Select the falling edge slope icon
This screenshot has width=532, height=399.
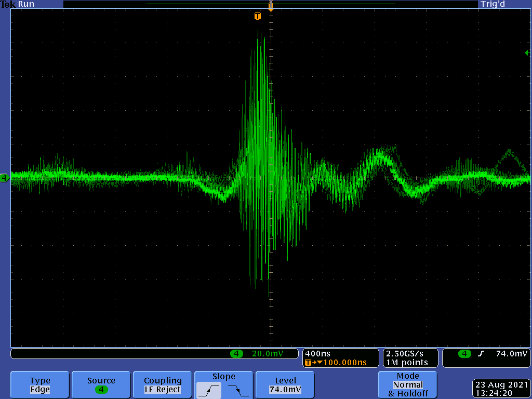tap(238, 390)
